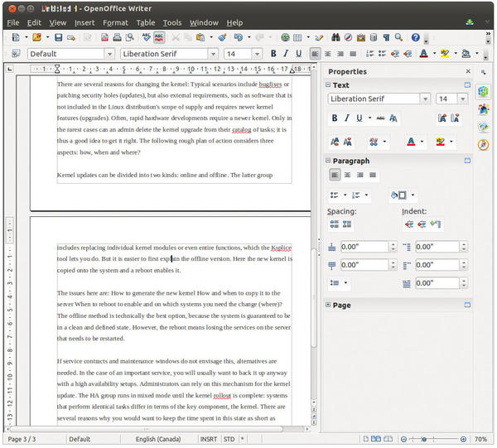Image resolution: width=497 pixels, height=448 pixels.
Task: Expand the Page section in Properties
Action: point(328,305)
